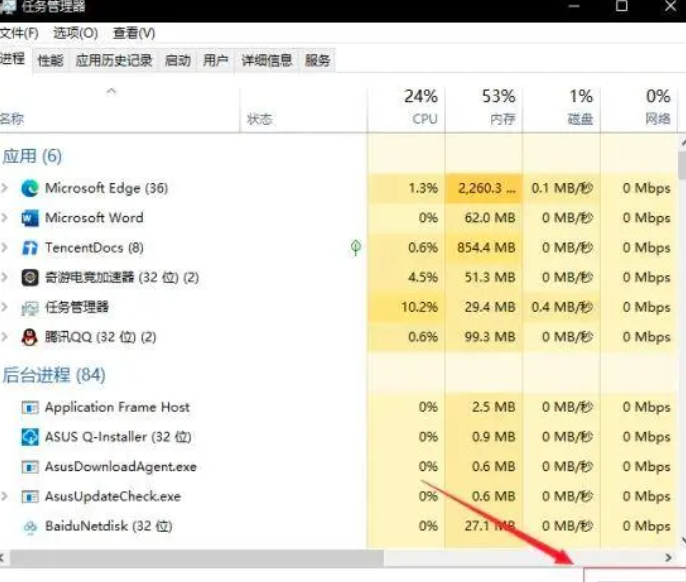Open the 文件(F) menu
Screen dimensions: 686x582
click(x=19, y=33)
